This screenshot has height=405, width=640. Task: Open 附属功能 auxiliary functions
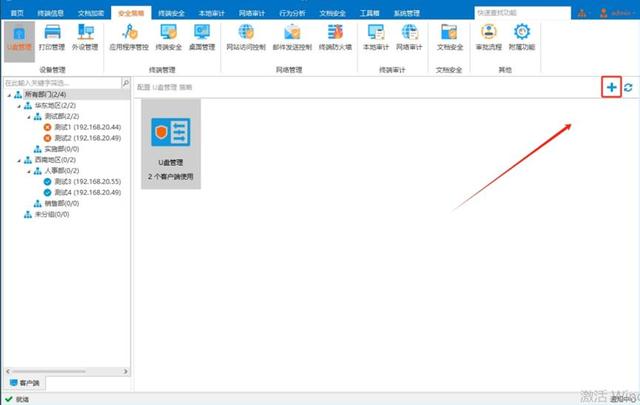(x=522, y=38)
